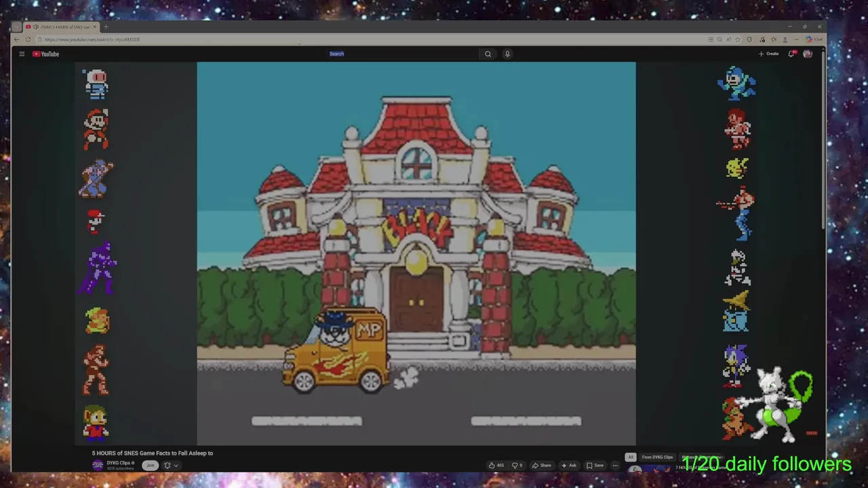This screenshot has height=488, width=868.
Task: Go to YouTube home via logo
Action: click(46, 54)
